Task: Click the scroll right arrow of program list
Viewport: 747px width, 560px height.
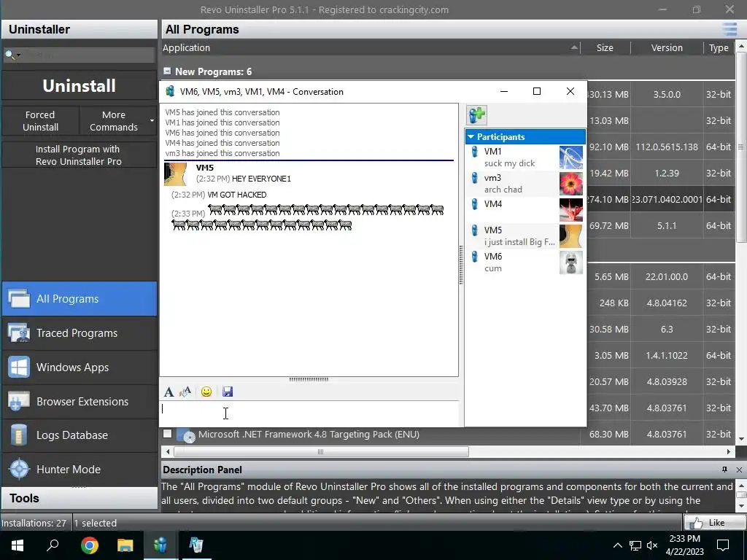Action: coord(729,451)
